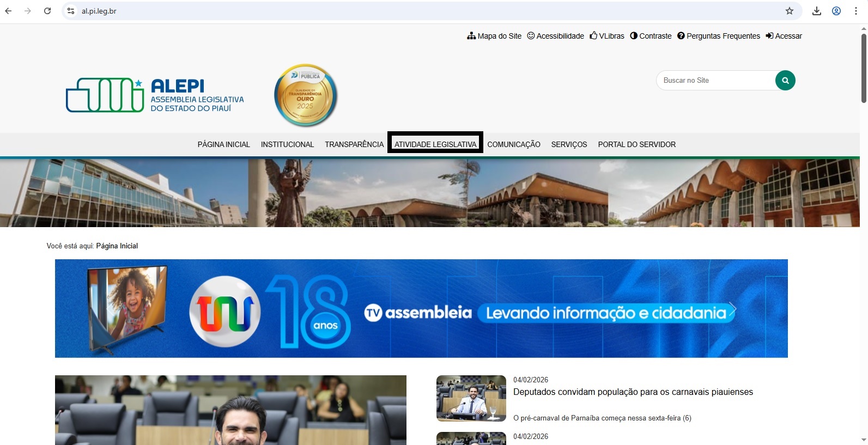This screenshot has width=868, height=445.
Task: Open browser downloads icon
Action: [816, 11]
